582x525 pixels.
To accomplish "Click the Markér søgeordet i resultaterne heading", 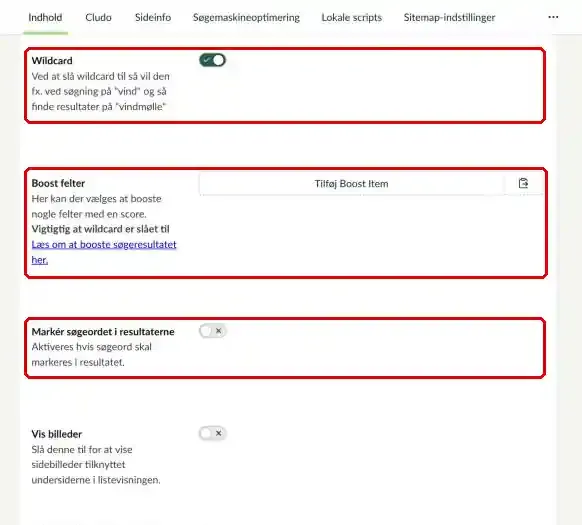I will [103, 332].
